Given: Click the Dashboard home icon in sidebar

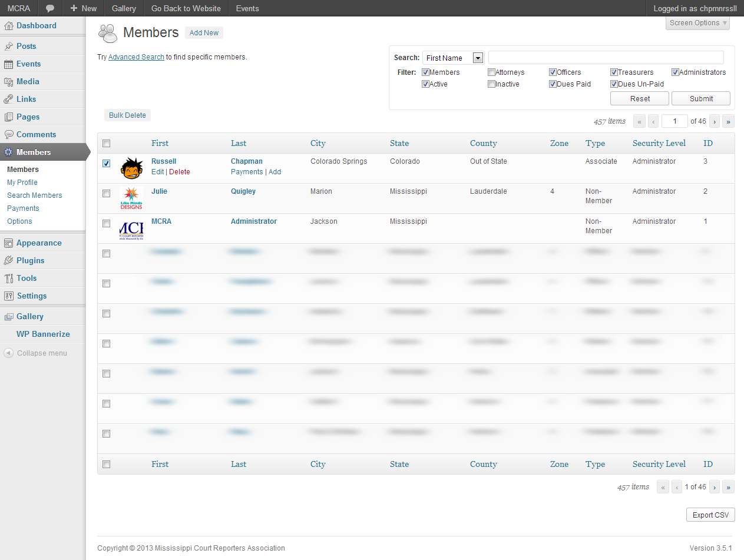Looking at the screenshot, I should click(8, 26).
